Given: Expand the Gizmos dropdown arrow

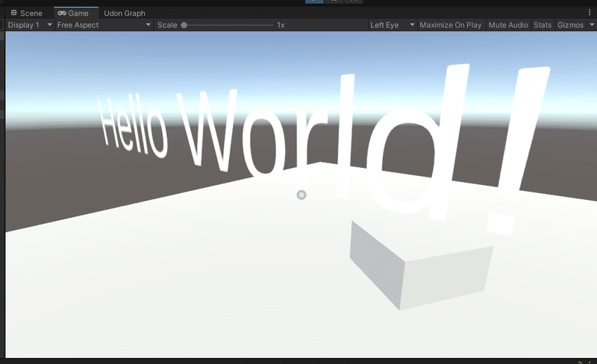Looking at the screenshot, I should coord(592,25).
